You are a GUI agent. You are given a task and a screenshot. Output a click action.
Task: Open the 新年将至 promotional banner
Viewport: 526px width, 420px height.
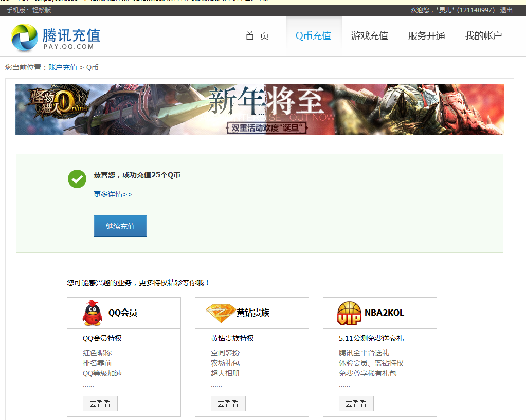point(259,109)
